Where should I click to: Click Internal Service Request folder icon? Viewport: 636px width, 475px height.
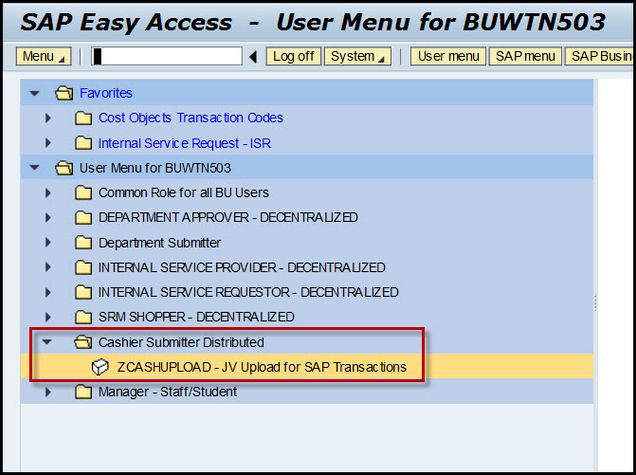click(84, 143)
